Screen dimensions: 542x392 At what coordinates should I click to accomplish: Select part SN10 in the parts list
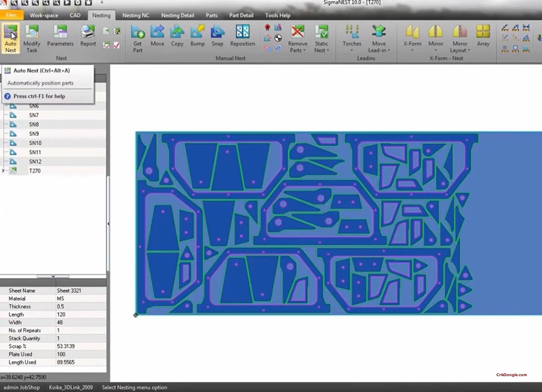pyautogui.click(x=34, y=143)
